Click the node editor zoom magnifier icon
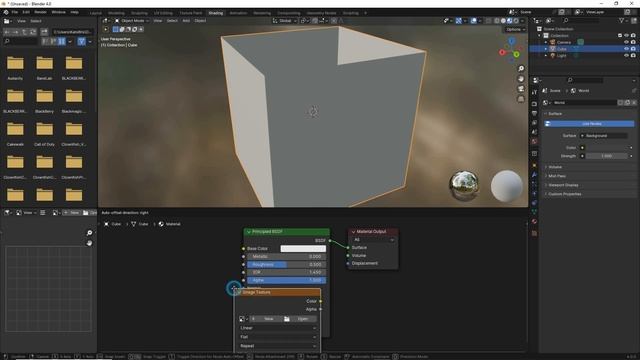The height and width of the screenshot is (360, 640). pyautogui.click(x=89, y=233)
